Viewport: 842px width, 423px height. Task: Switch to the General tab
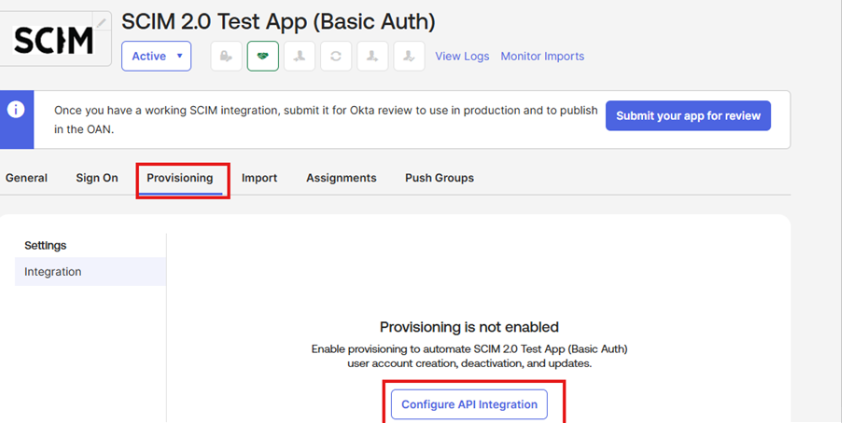pos(26,178)
